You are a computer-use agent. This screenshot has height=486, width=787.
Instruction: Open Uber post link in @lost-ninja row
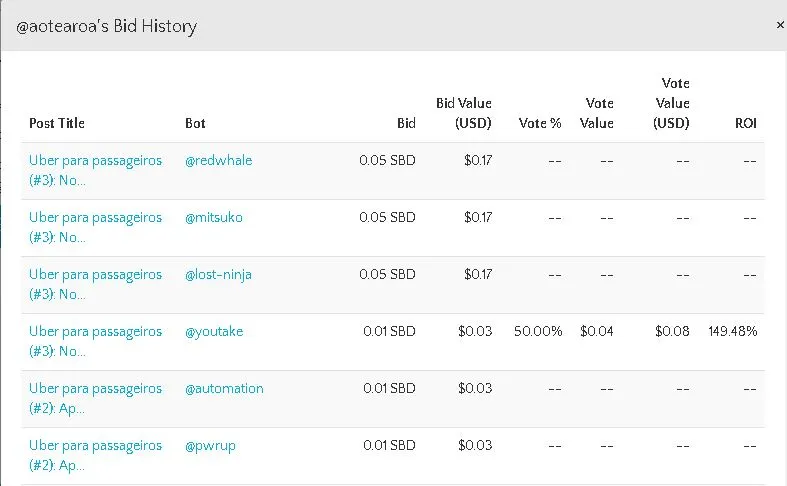click(x=95, y=284)
